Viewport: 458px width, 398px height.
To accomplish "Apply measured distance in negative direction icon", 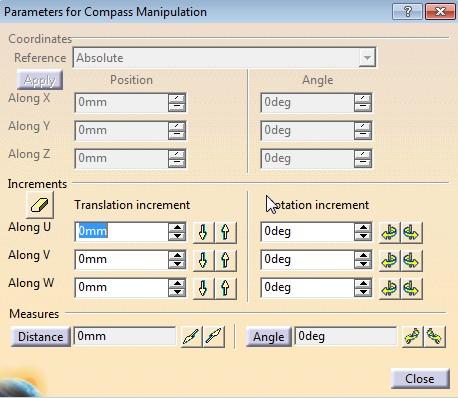I will tap(191, 336).
